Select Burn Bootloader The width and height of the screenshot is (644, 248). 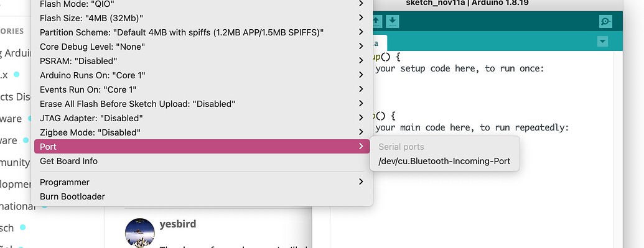(x=202, y=196)
